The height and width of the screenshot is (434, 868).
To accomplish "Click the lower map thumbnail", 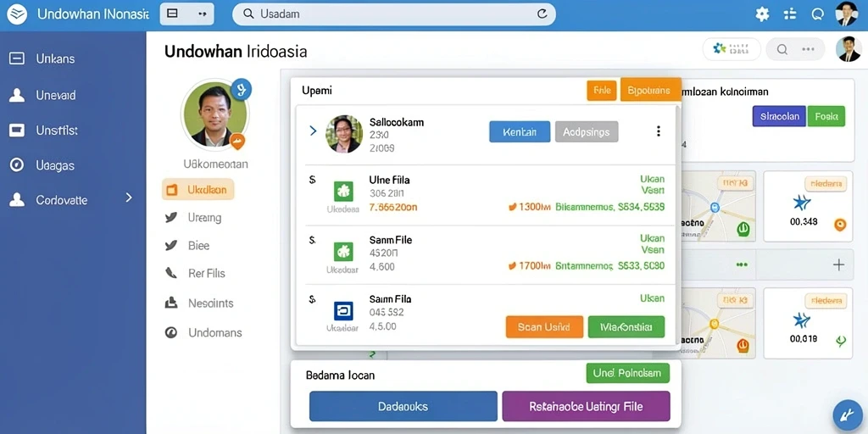I will coord(718,323).
